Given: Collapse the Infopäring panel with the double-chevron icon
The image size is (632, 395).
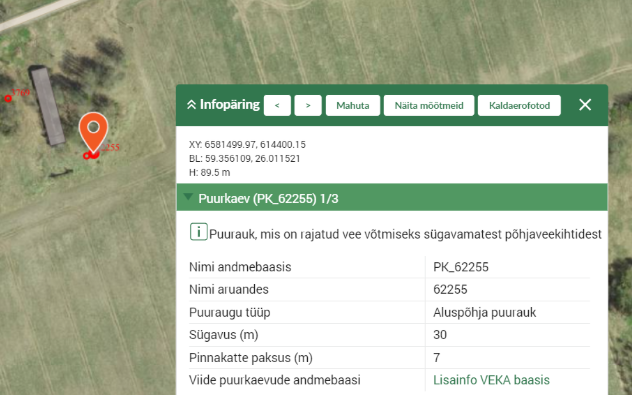Looking at the screenshot, I should pos(191,105).
